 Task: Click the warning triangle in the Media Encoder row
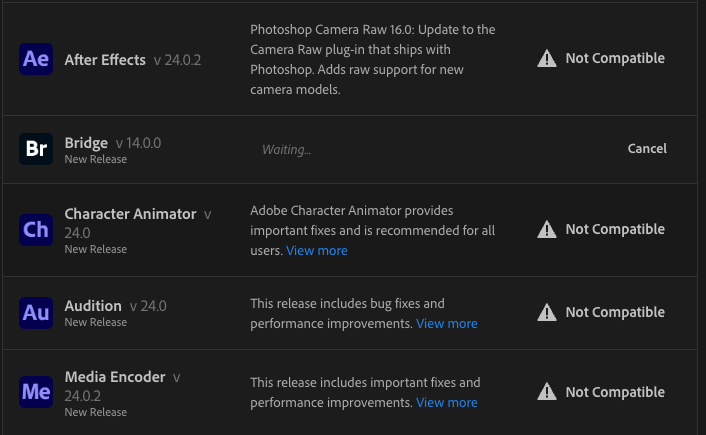pos(546,392)
